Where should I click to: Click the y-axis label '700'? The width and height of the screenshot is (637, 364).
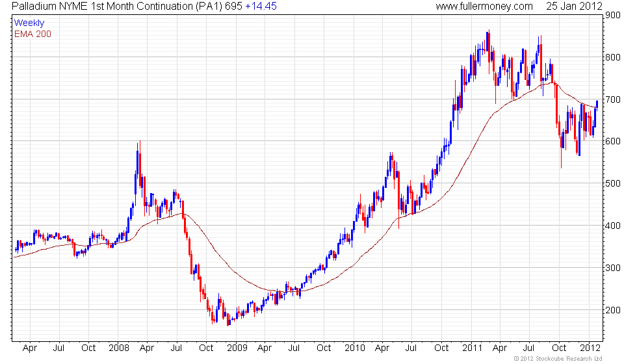click(612, 99)
